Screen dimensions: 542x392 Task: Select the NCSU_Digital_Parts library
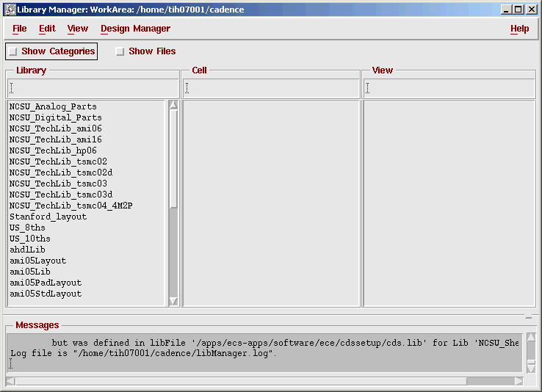point(55,117)
